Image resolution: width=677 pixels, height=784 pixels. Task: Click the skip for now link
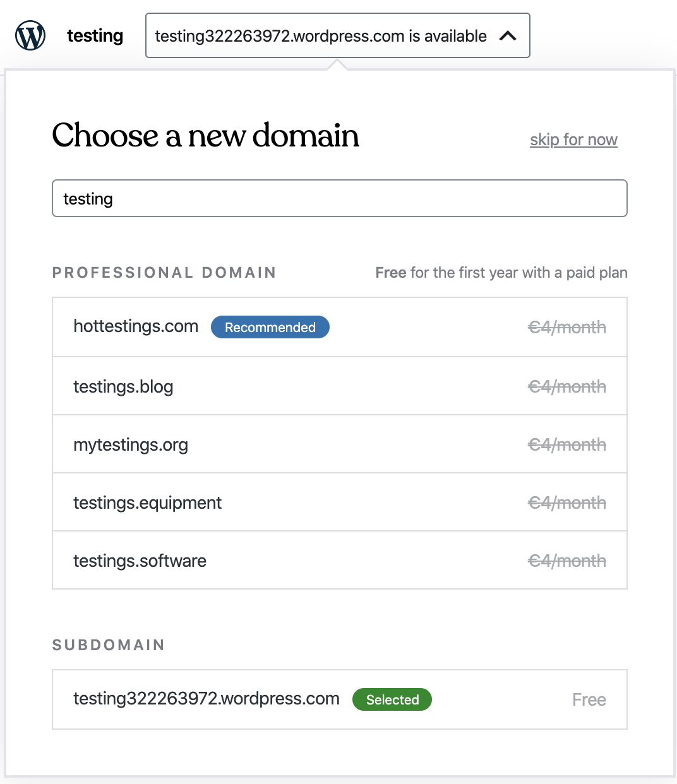click(x=573, y=140)
